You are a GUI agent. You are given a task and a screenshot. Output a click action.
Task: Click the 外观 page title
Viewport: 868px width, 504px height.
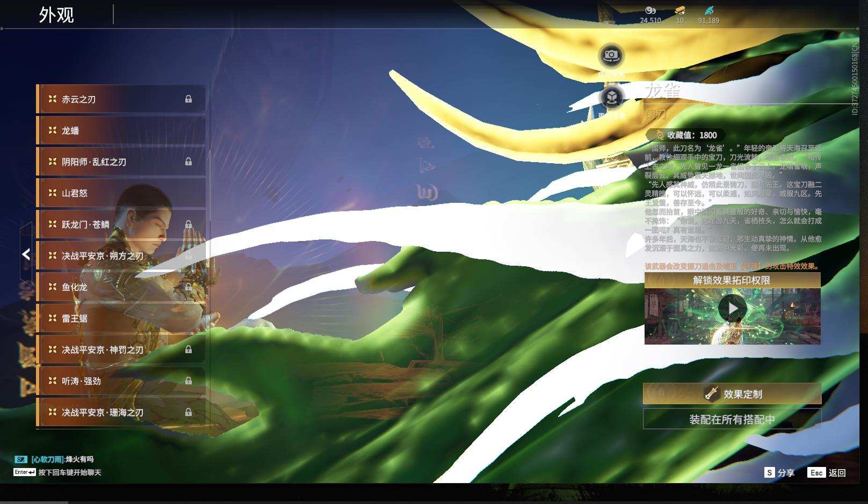pyautogui.click(x=56, y=14)
